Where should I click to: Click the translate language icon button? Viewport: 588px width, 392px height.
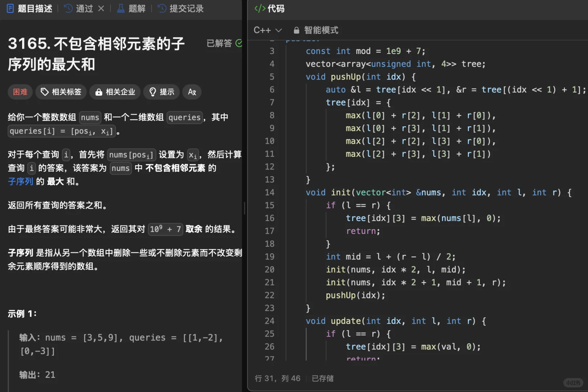(192, 92)
